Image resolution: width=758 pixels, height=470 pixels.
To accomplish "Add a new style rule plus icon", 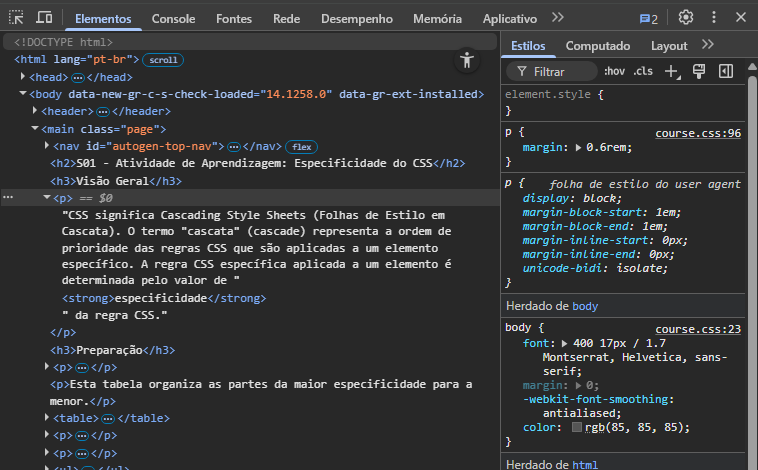I will pos(672,72).
